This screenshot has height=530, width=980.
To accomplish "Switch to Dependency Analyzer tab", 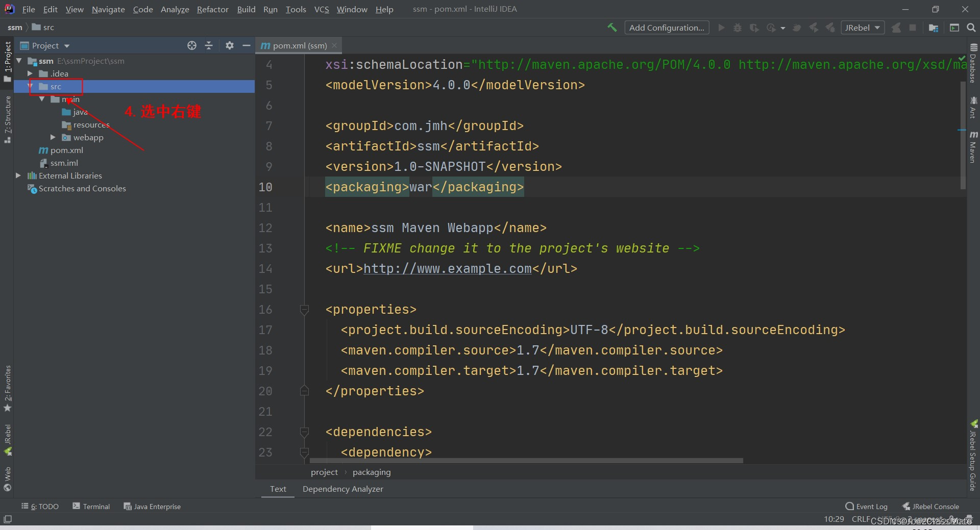I will (342, 489).
